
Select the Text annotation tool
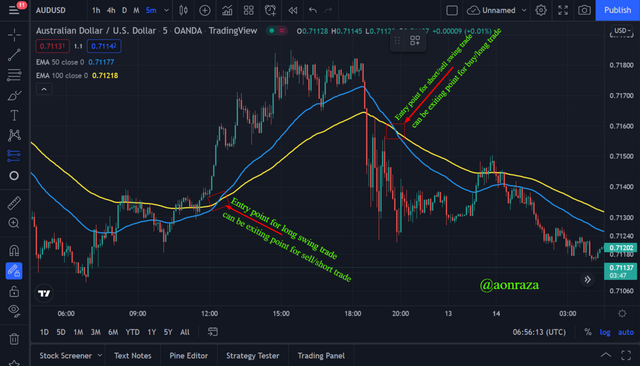tap(14, 115)
